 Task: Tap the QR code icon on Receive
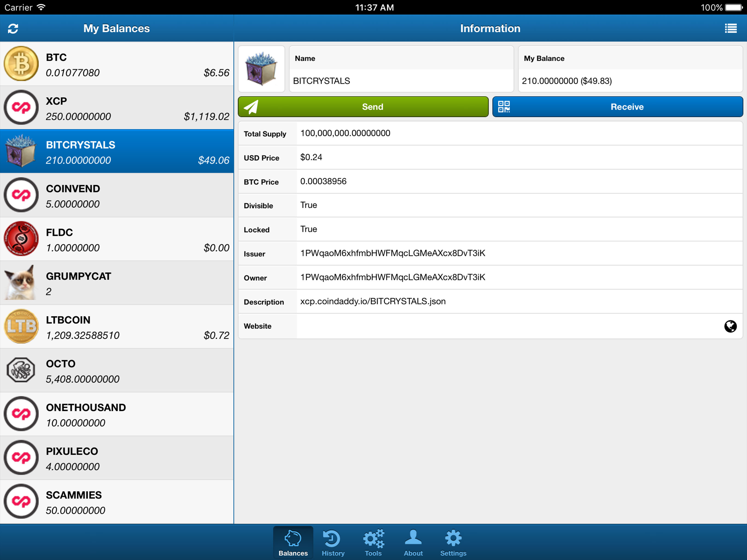(504, 107)
